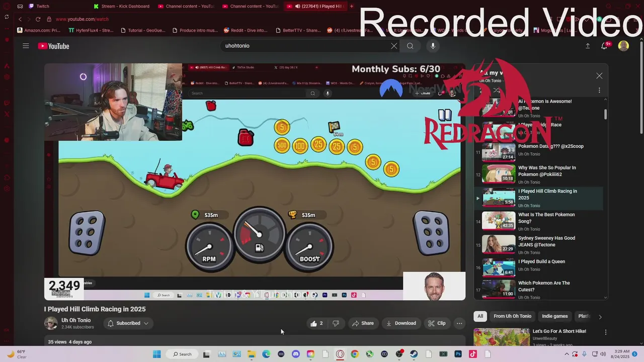The width and height of the screenshot is (644, 362).
Task: Show hidden system tray icons
Action: 567,354
